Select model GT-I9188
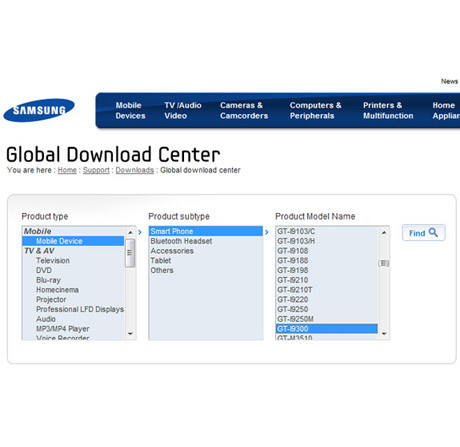Screen dimensions: 460x447 pyautogui.click(x=327, y=260)
